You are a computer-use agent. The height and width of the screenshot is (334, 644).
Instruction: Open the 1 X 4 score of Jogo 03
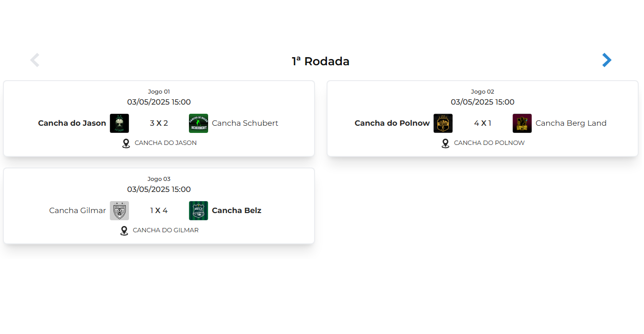click(x=159, y=211)
